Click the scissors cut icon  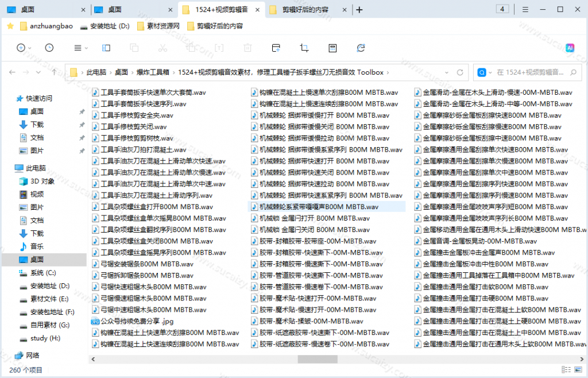click(163, 48)
